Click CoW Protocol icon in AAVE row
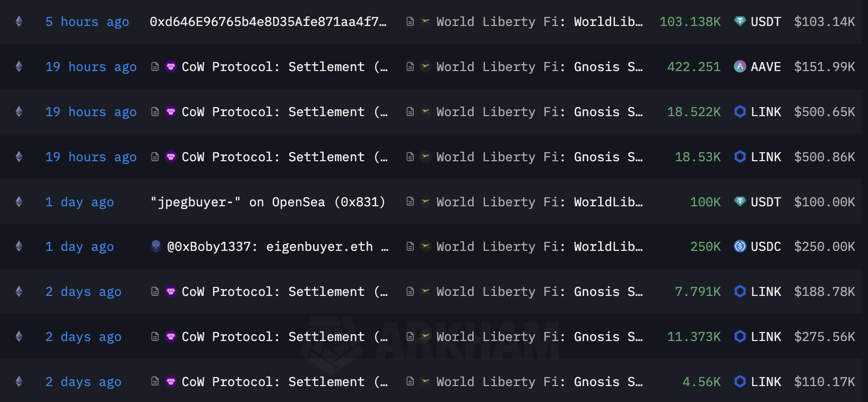Viewport: 868px width, 402px height. 171,67
